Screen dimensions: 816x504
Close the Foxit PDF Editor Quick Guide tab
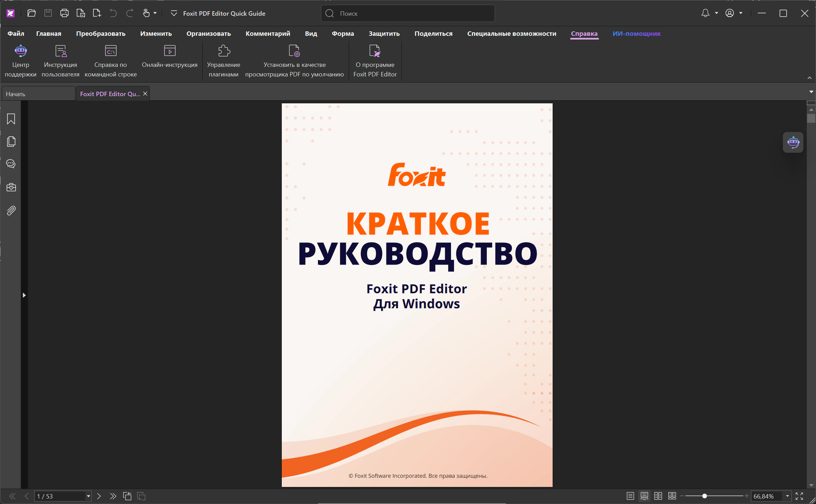tap(145, 94)
